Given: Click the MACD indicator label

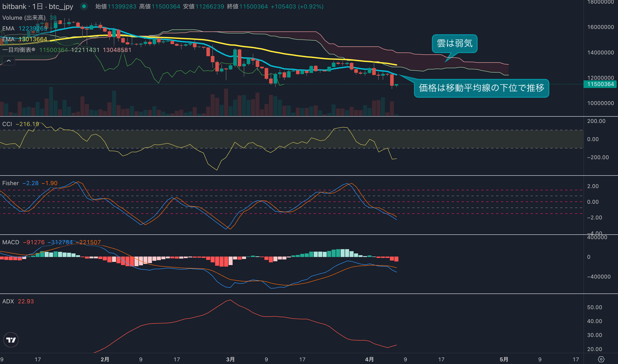Looking at the screenshot, I should click(11, 242).
